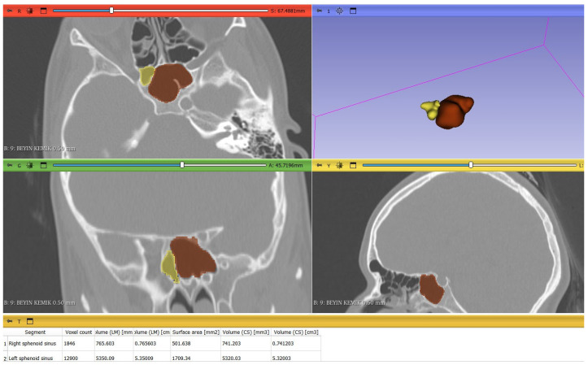
Task: Click the G label of Green view
Action: (20, 165)
